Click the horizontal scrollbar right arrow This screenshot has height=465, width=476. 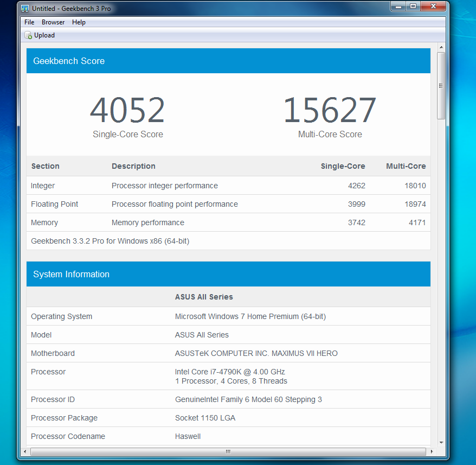tap(432, 451)
